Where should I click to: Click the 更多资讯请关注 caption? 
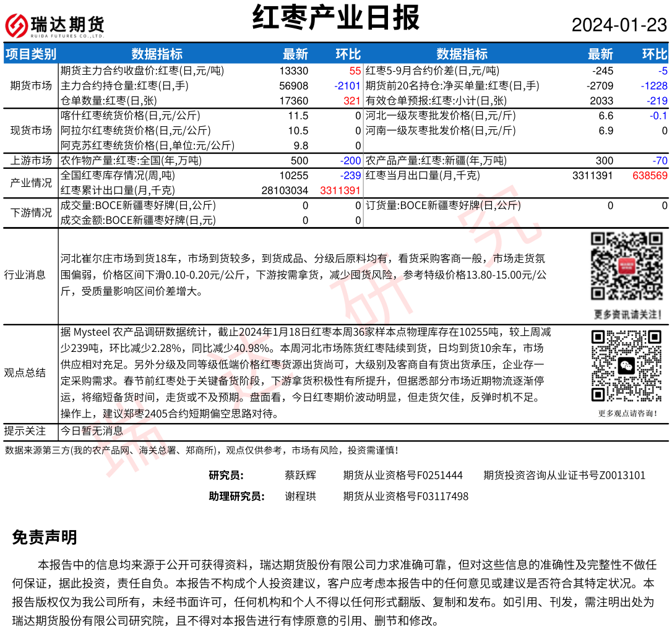point(626,314)
